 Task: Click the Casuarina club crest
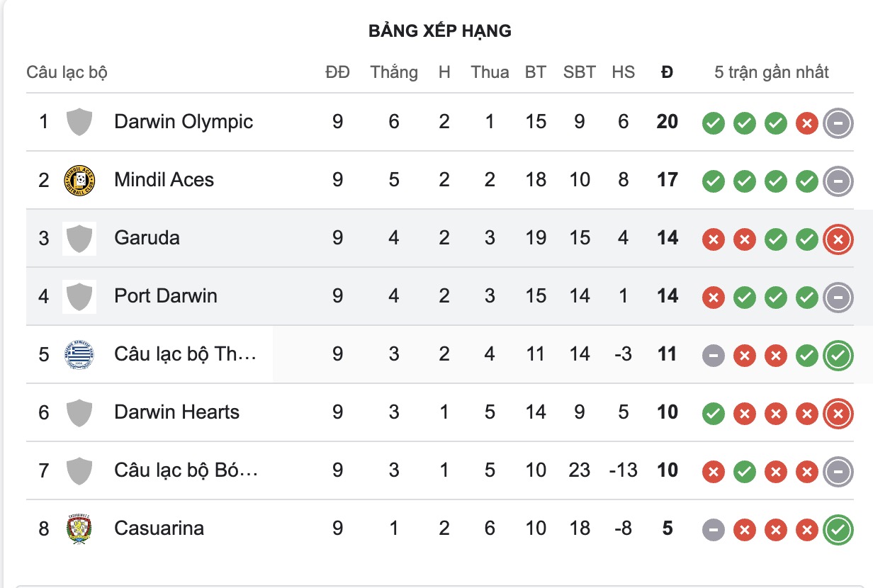pyautogui.click(x=79, y=528)
